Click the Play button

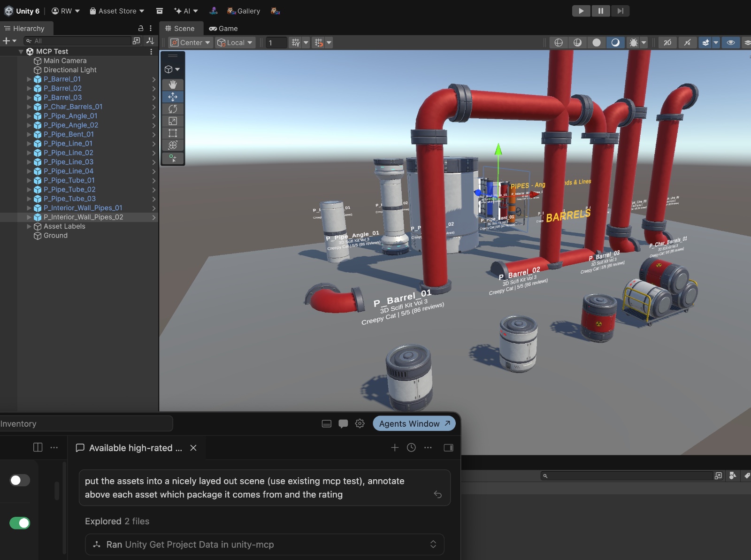point(581,11)
